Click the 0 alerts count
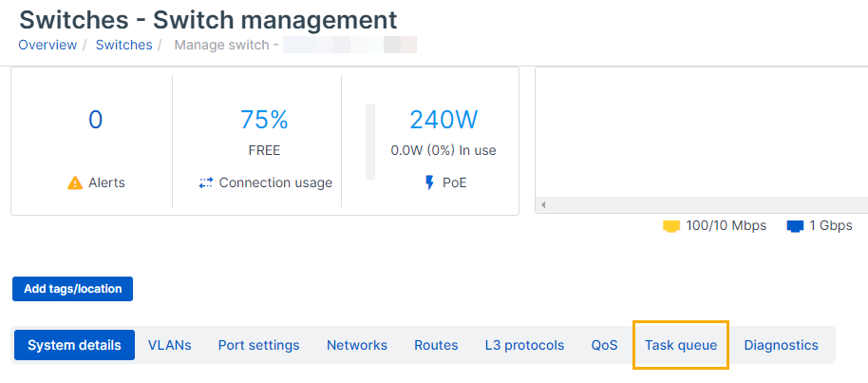 95,120
